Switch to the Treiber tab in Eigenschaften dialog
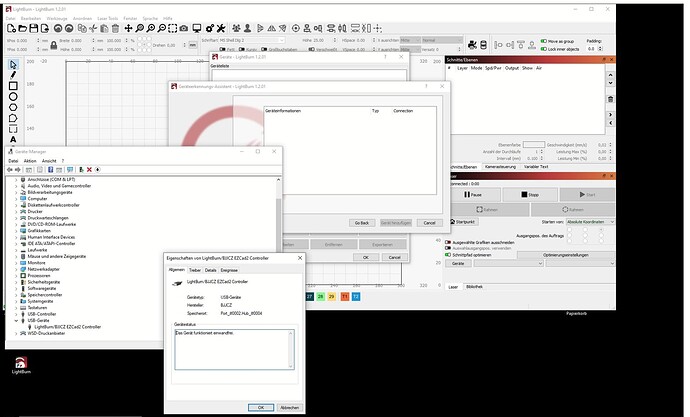Viewport: 690px width, 417px height. 195,270
